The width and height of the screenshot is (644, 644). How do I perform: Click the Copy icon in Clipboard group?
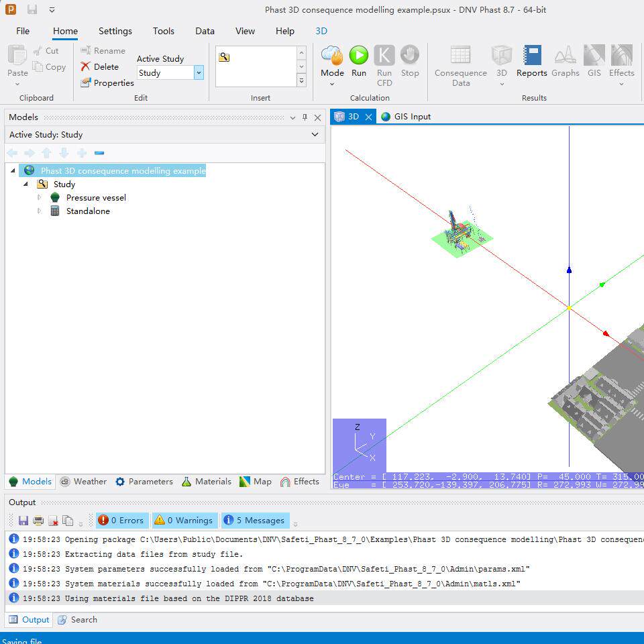click(x=38, y=66)
